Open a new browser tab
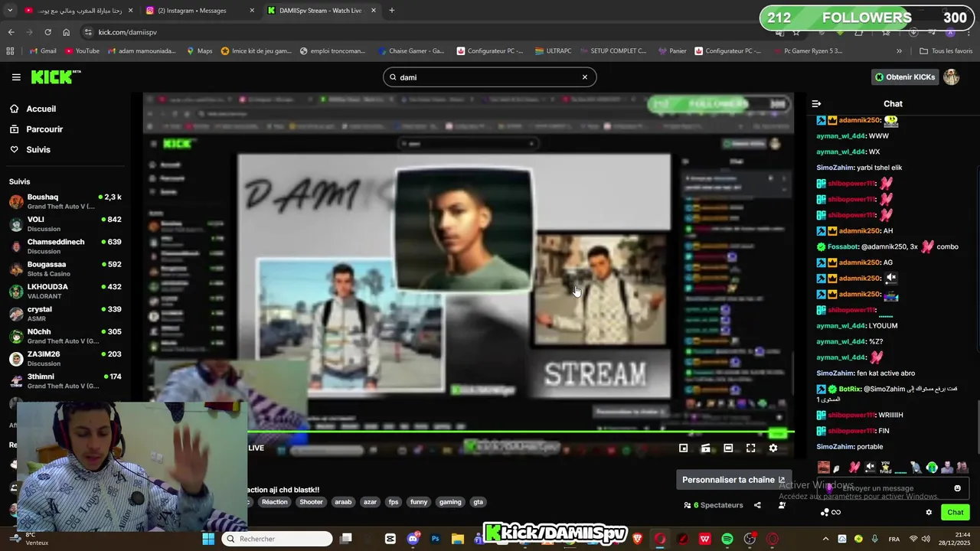The image size is (980, 551). pyautogui.click(x=392, y=11)
